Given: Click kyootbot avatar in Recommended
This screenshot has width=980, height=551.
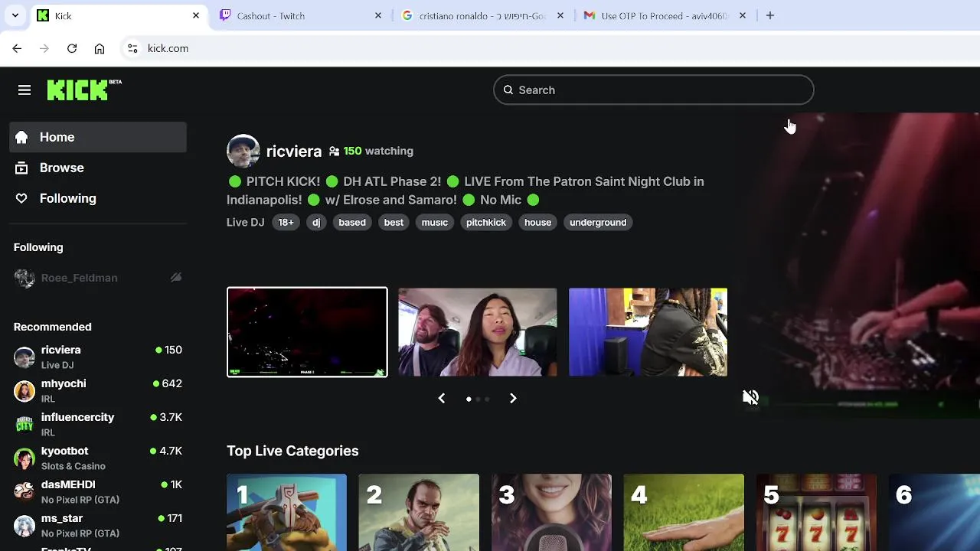Looking at the screenshot, I should (x=24, y=458).
